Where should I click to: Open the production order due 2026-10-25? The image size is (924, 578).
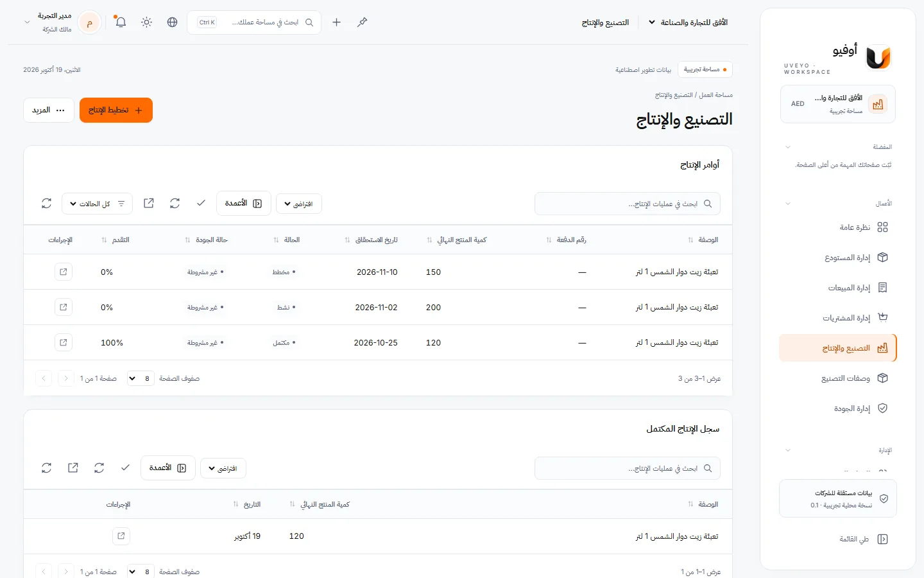click(64, 343)
